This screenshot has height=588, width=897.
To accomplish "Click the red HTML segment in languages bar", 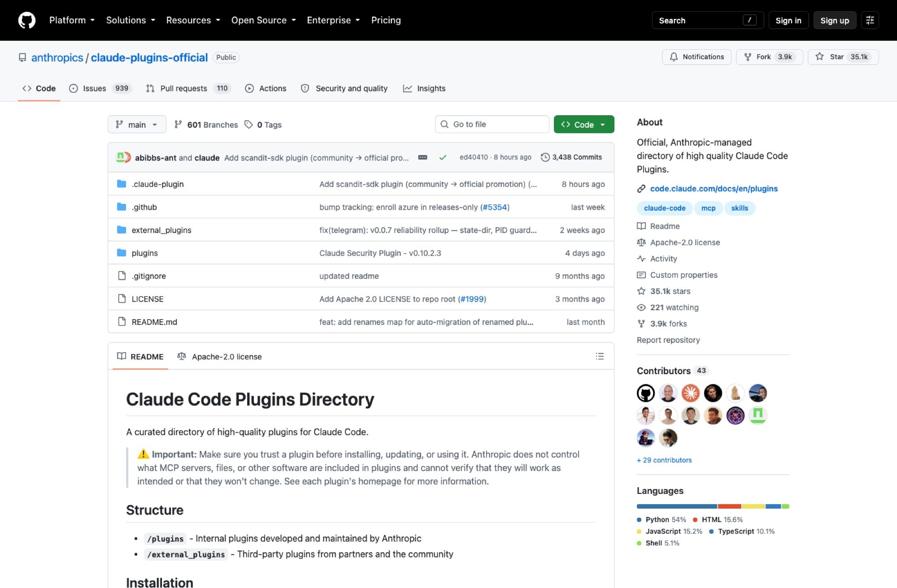I will [x=729, y=506].
